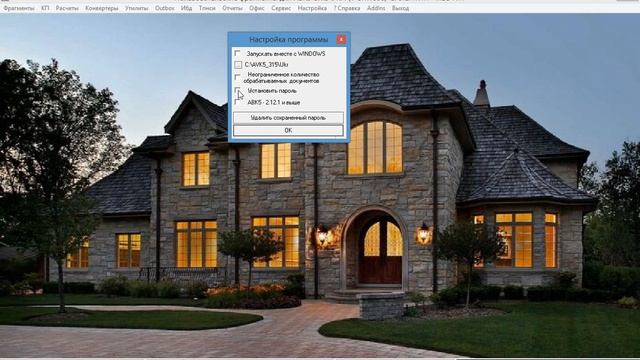Open the AddIns menu
The image size is (640, 360).
376,8
